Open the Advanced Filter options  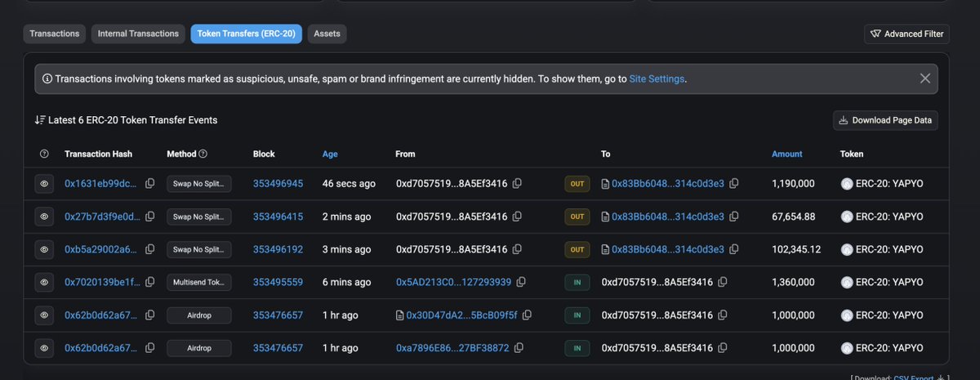click(906, 34)
